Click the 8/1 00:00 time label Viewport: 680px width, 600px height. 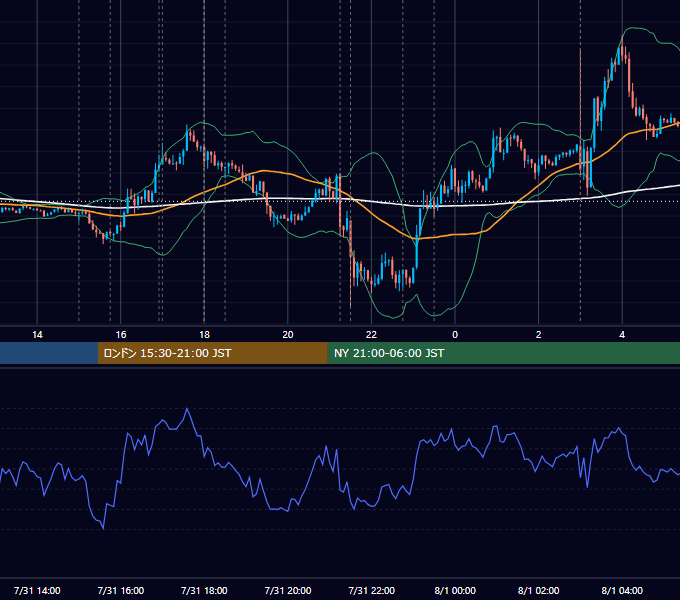coord(455,590)
